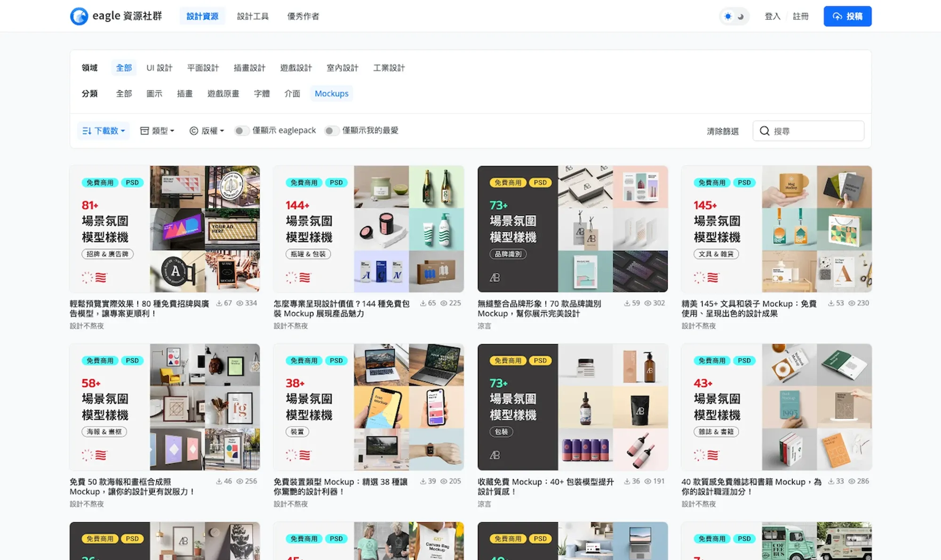Select 室內設計 domain filter
This screenshot has width=941, height=560.
pyautogui.click(x=343, y=68)
